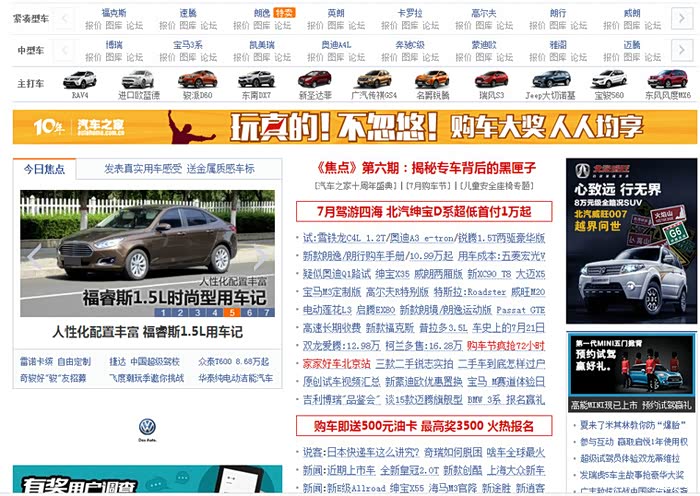Open the 7月购车节 link
Screen dimensions: 700x496
428,186
